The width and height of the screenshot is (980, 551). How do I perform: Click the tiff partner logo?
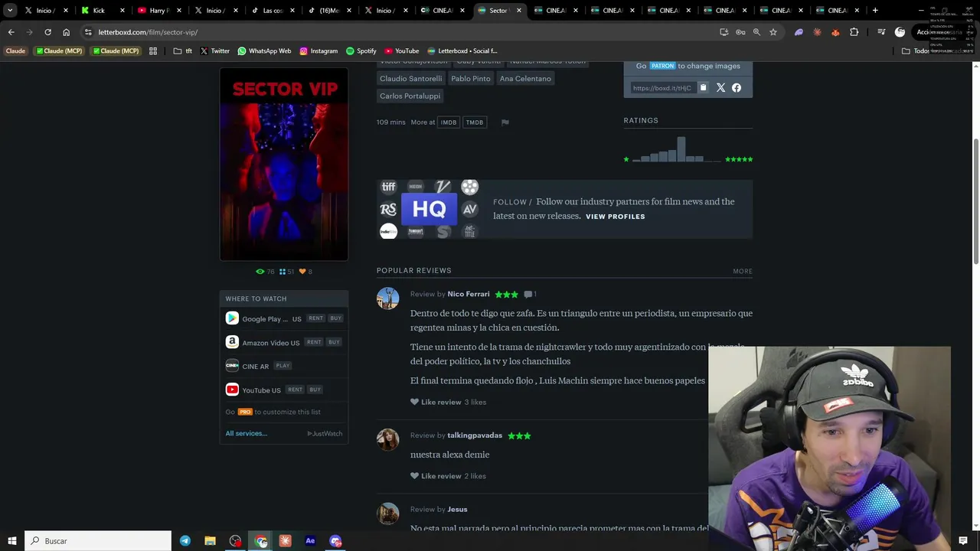coord(389,187)
